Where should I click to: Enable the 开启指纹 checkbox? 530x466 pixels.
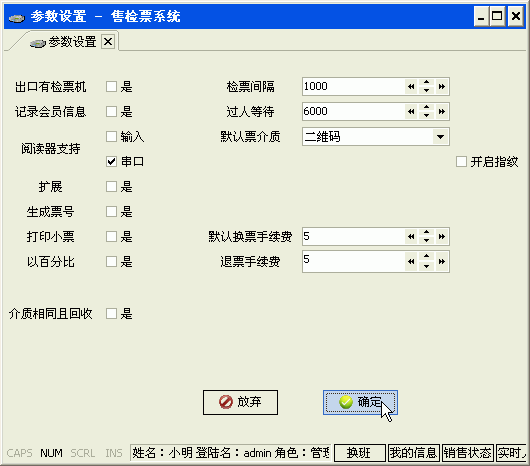[461, 162]
